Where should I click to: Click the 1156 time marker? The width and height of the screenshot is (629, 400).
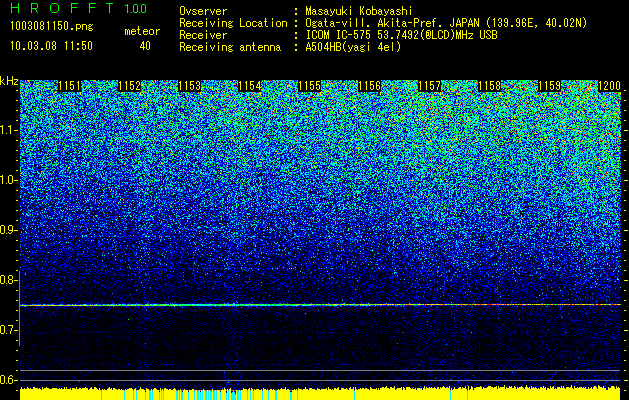pyautogui.click(x=369, y=86)
